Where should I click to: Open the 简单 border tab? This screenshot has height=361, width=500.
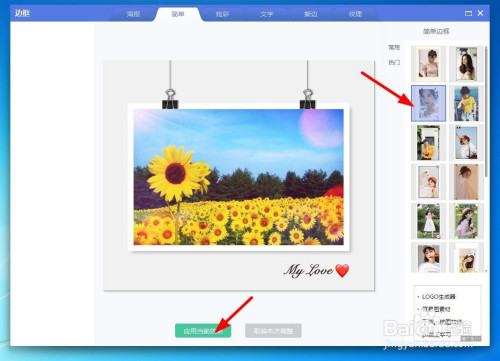click(x=178, y=14)
